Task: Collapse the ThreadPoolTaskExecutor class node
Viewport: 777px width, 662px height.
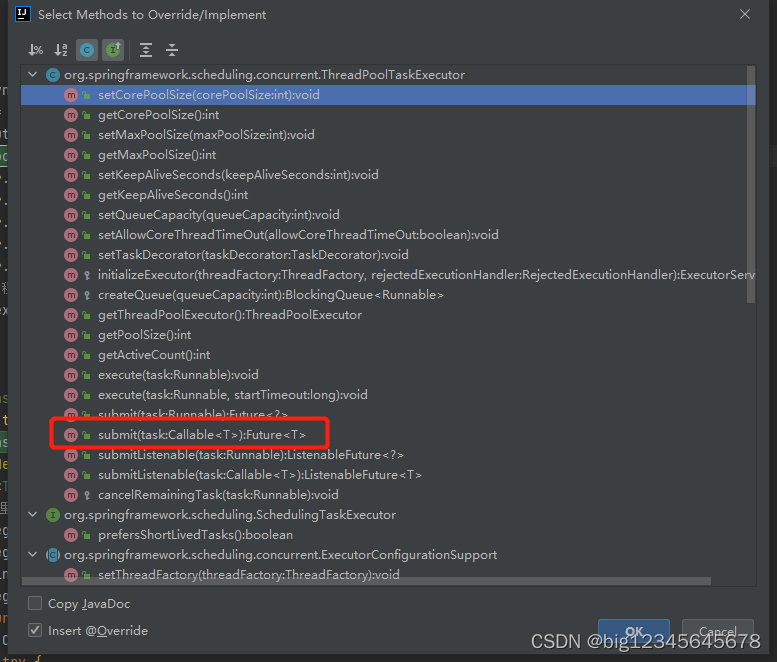Action: 33,75
